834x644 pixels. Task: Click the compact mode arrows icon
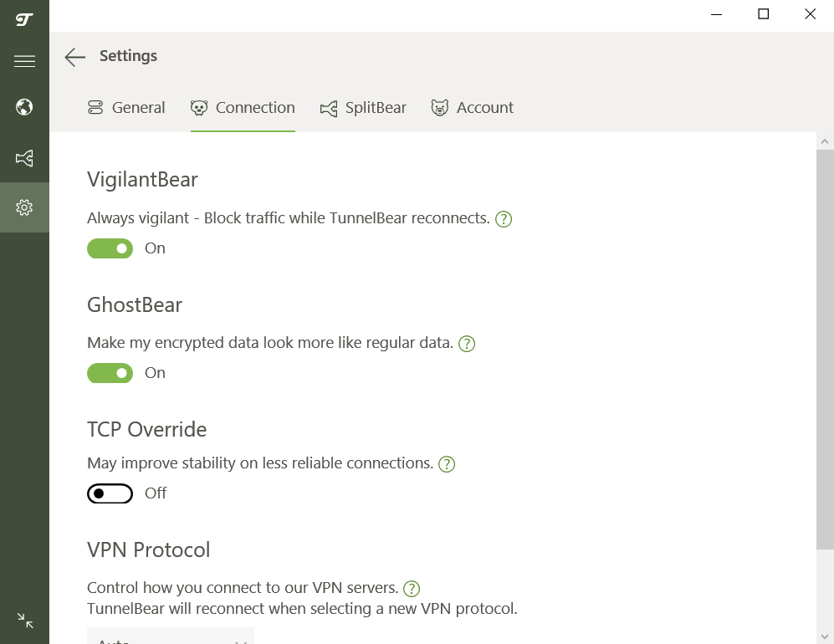[x=25, y=621]
